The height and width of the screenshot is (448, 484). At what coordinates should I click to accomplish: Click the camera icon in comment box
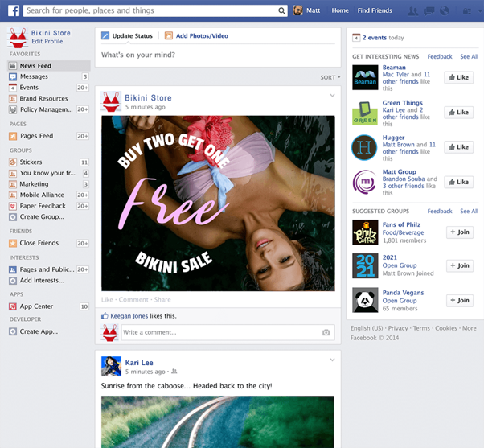click(x=326, y=332)
